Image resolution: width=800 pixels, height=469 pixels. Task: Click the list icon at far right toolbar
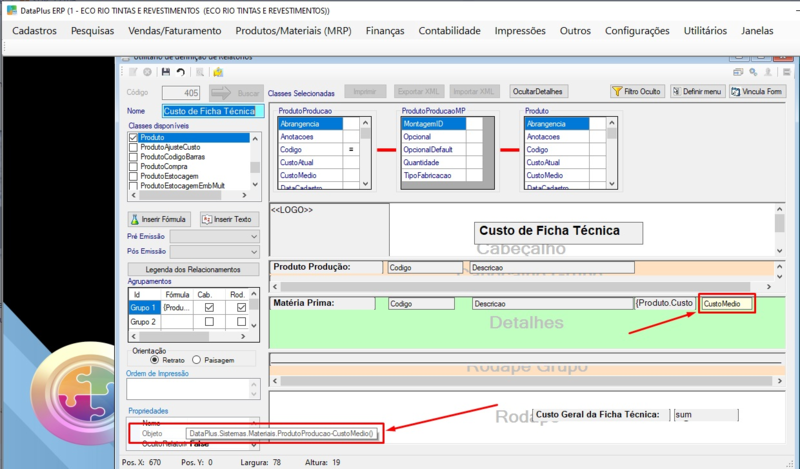(x=787, y=72)
